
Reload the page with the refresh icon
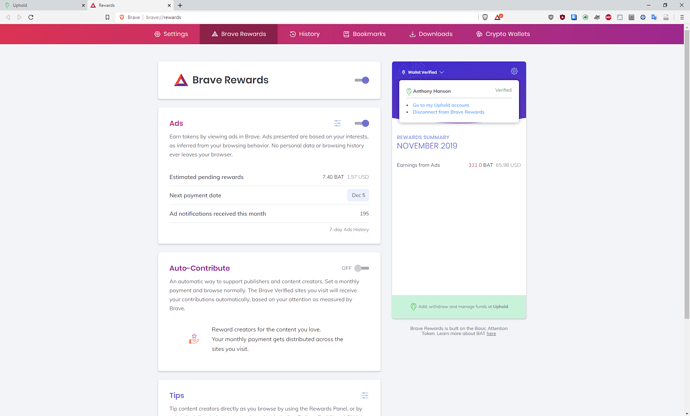(31, 17)
